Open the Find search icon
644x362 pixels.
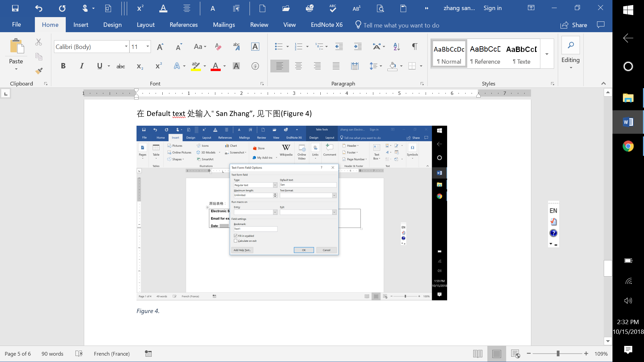pos(571,45)
